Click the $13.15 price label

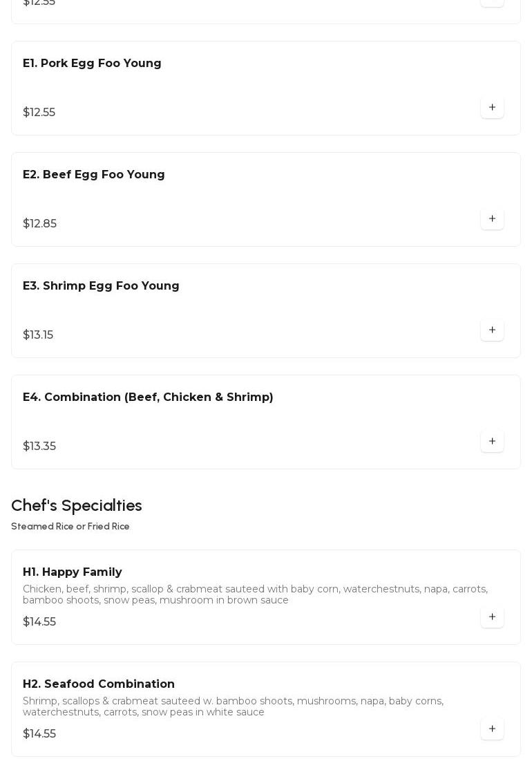38,335
